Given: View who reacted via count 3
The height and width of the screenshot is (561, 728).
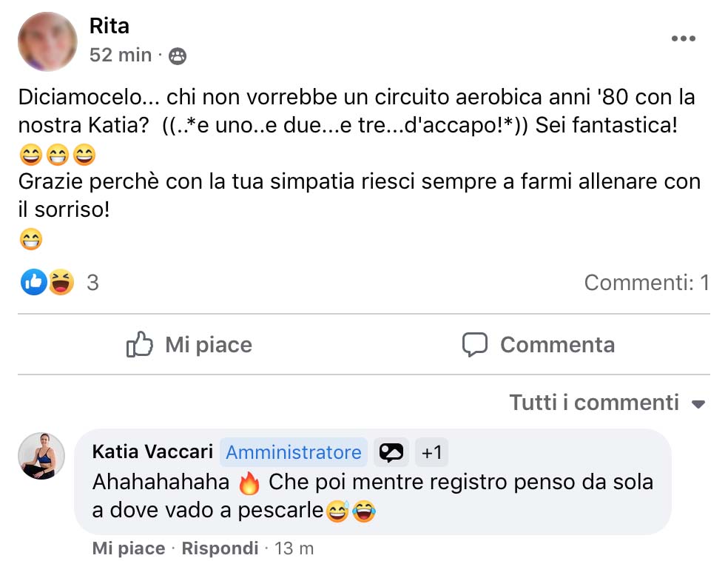Looking at the screenshot, I should 92,282.
